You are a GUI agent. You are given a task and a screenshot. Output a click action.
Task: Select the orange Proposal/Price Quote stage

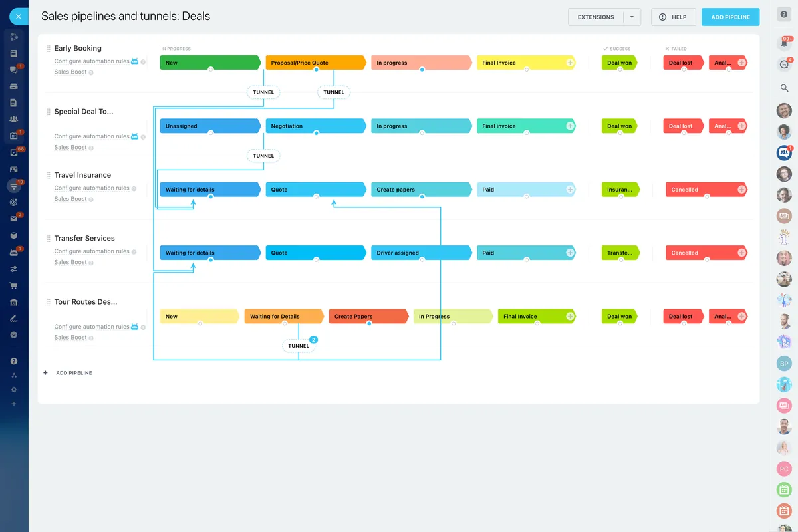[x=316, y=63]
